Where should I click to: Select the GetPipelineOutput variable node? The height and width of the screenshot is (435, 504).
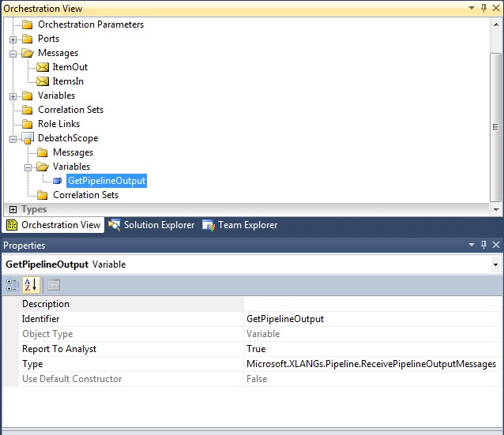pyautogui.click(x=107, y=181)
